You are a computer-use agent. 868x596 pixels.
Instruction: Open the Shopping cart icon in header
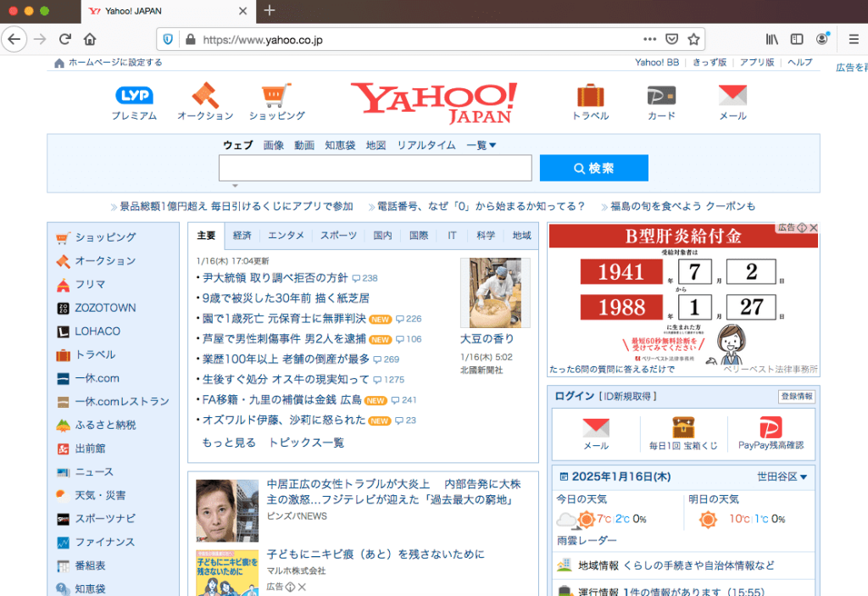[276, 95]
